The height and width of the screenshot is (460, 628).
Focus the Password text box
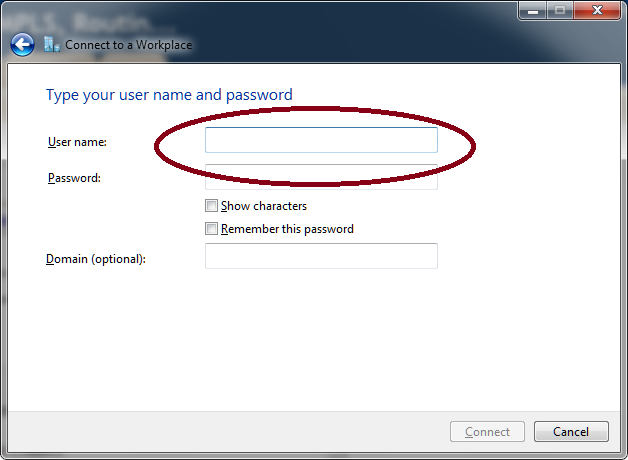321,177
